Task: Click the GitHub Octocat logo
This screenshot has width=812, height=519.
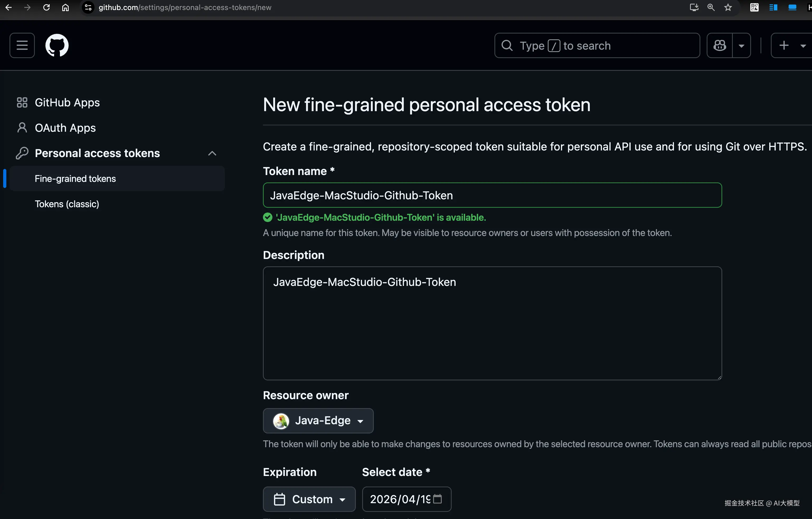Action: (x=57, y=45)
